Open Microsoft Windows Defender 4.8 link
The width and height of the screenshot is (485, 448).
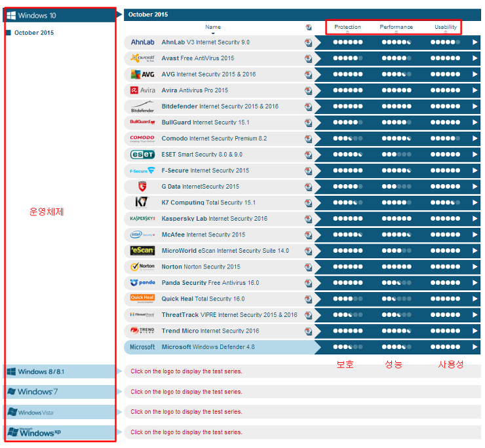click(208, 347)
